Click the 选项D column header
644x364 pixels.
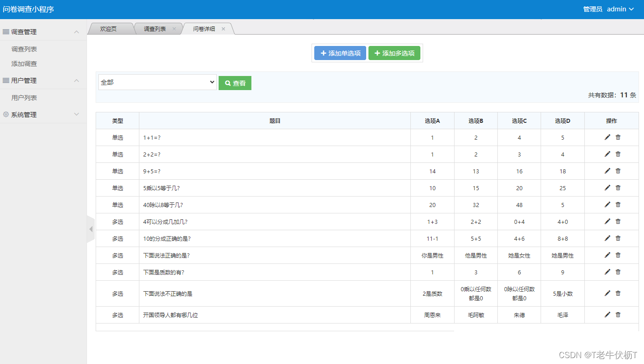562,121
